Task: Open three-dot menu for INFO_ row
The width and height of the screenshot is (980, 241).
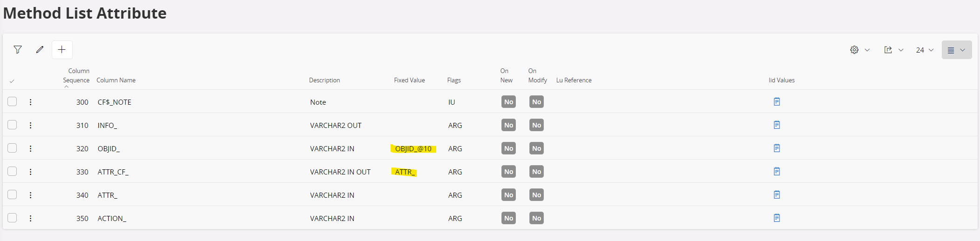Action: (x=31, y=125)
